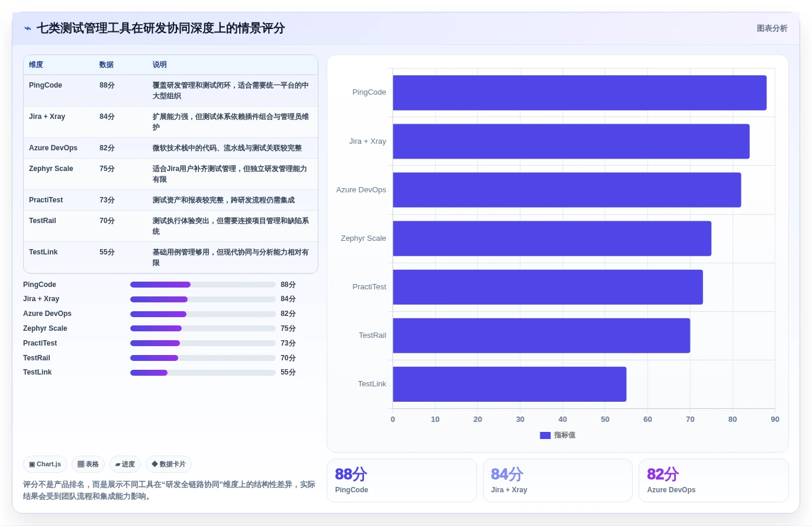Click the PractiTest progress bar
Image resolution: width=812 pixels, height=526 pixels.
pyautogui.click(x=203, y=343)
